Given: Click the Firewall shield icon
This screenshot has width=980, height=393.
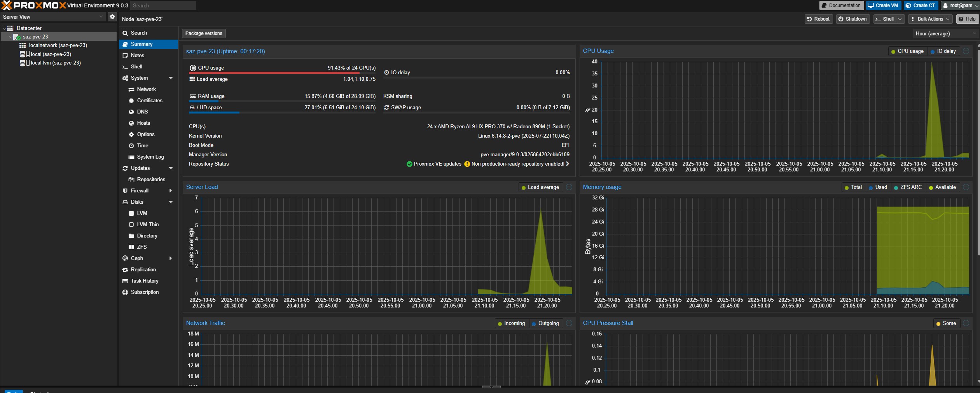Looking at the screenshot, I should [x=125, y=191].
